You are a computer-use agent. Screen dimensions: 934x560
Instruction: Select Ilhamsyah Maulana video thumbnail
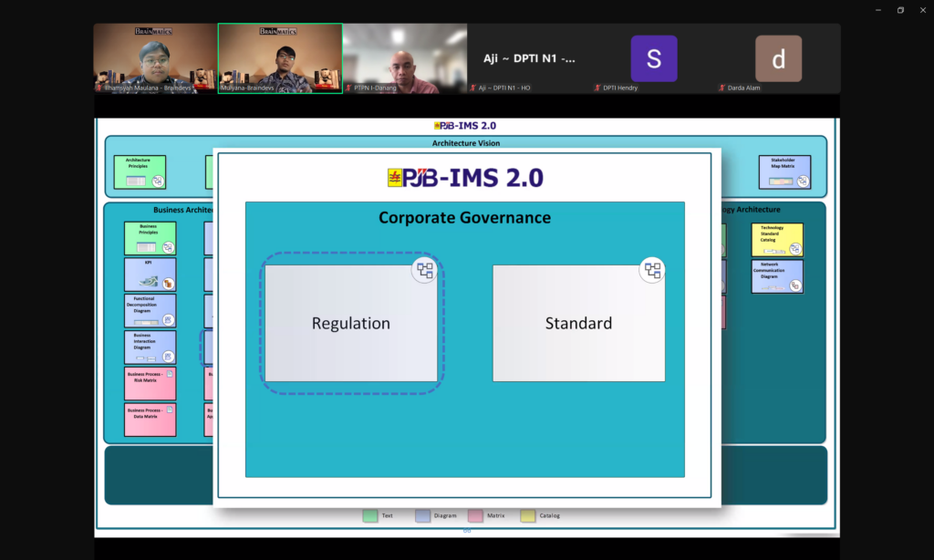(155, 57)
